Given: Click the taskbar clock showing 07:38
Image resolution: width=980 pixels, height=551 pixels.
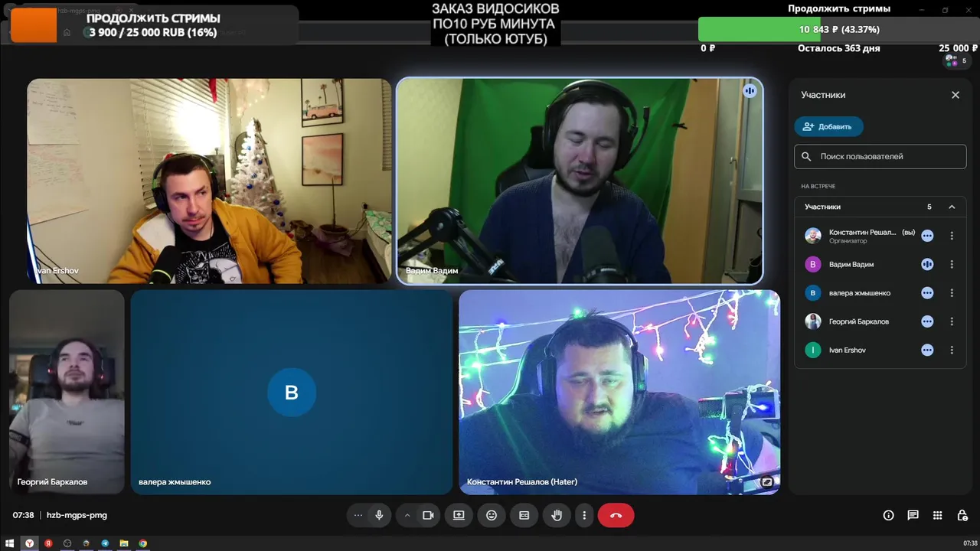Looking at the screenshot, I should coord(970,543).
